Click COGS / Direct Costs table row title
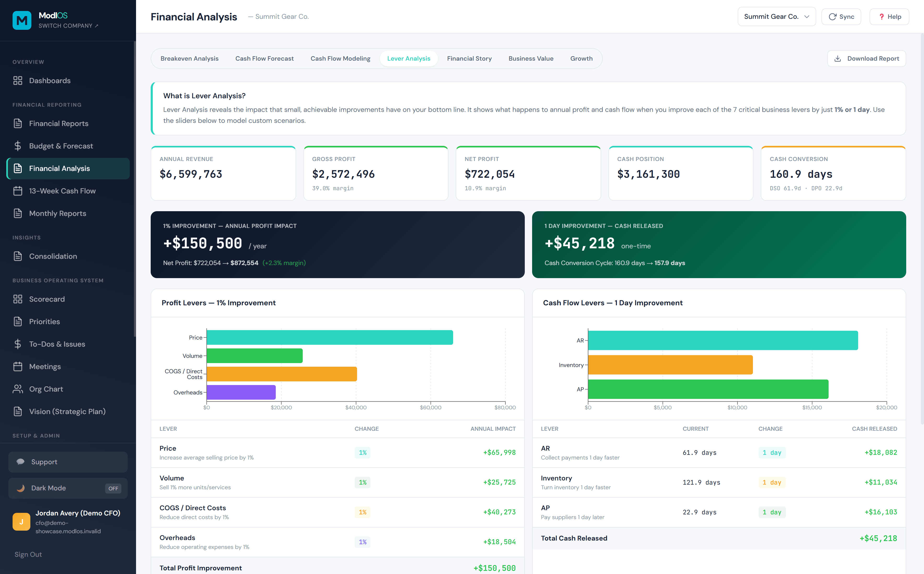924x574 pixels. [193, 508]
